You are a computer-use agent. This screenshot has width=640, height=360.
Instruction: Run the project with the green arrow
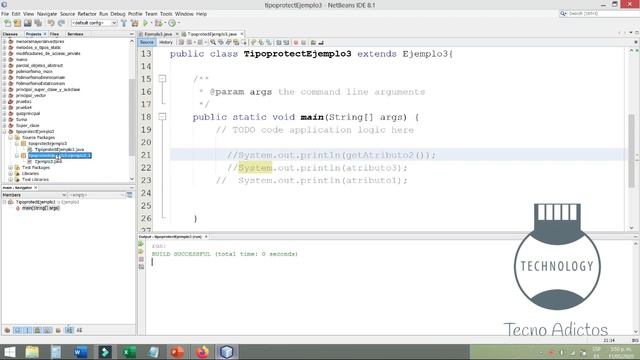coord(145,23)
